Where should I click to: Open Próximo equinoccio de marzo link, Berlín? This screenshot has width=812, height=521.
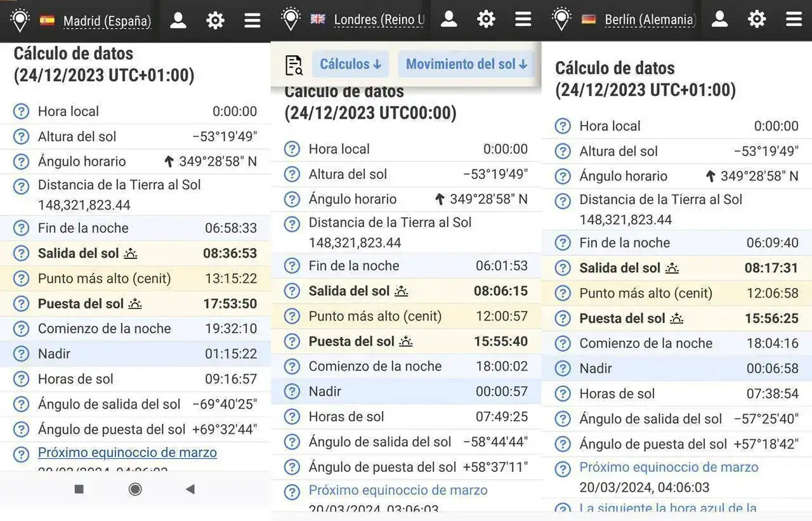pyautogui.click(x=669, y=468)
